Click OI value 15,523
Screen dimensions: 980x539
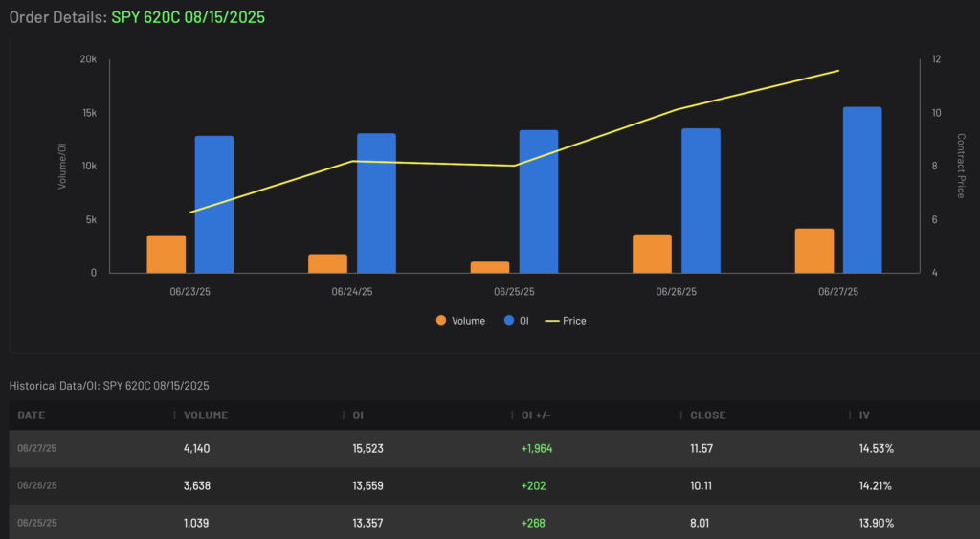coord(368,448)
